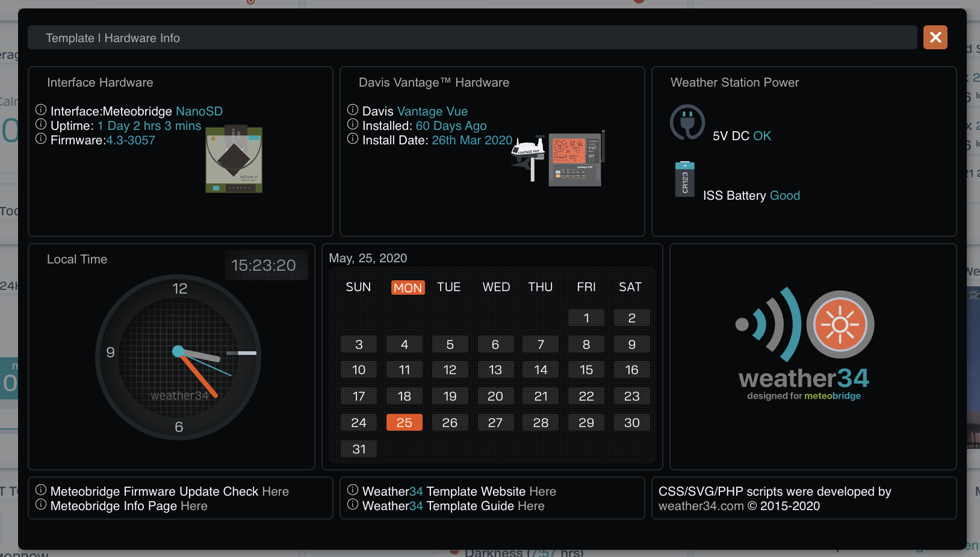Click the info icon beside Uptime
This screenshot has width=980, height=557.
point(41,124)
